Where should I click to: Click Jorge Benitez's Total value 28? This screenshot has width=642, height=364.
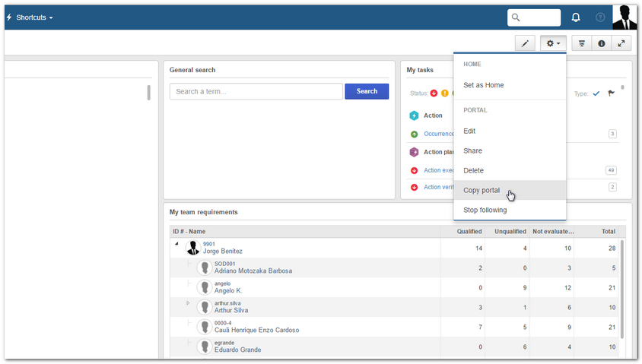coord(612,248)
